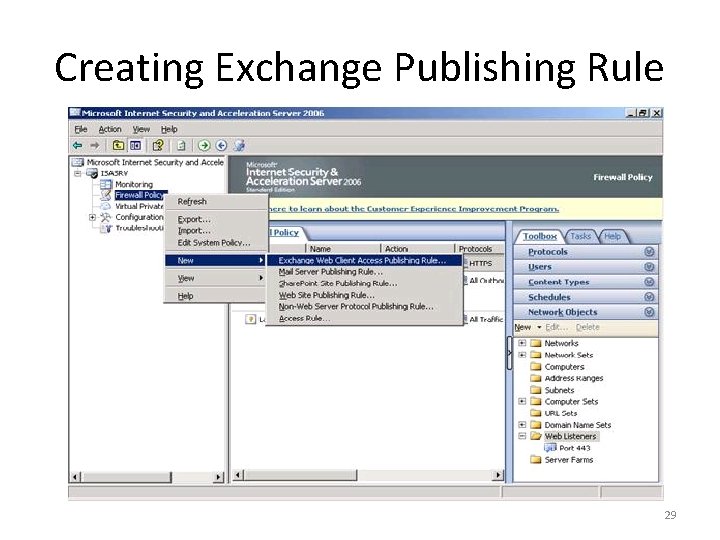
Task: Open the View submenu in context menu
Action: (x=216, y=278)
